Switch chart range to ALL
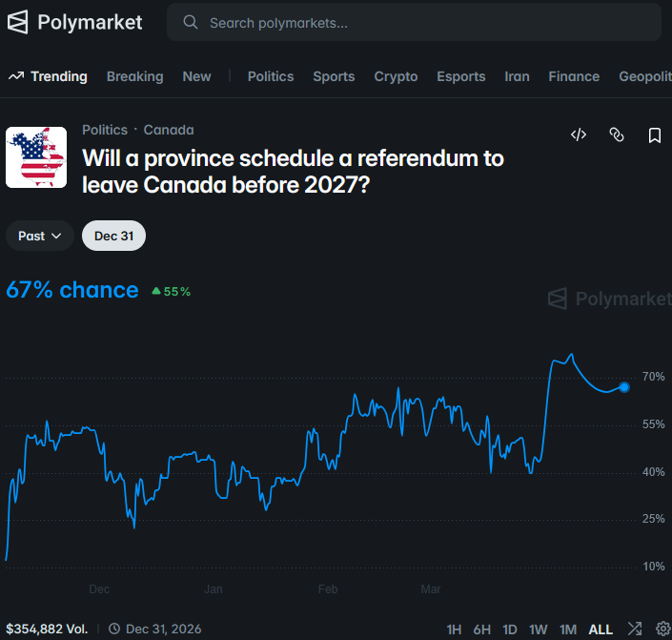Image resolution: width=672 pixels, height=640 pixels. coord(601,630)
